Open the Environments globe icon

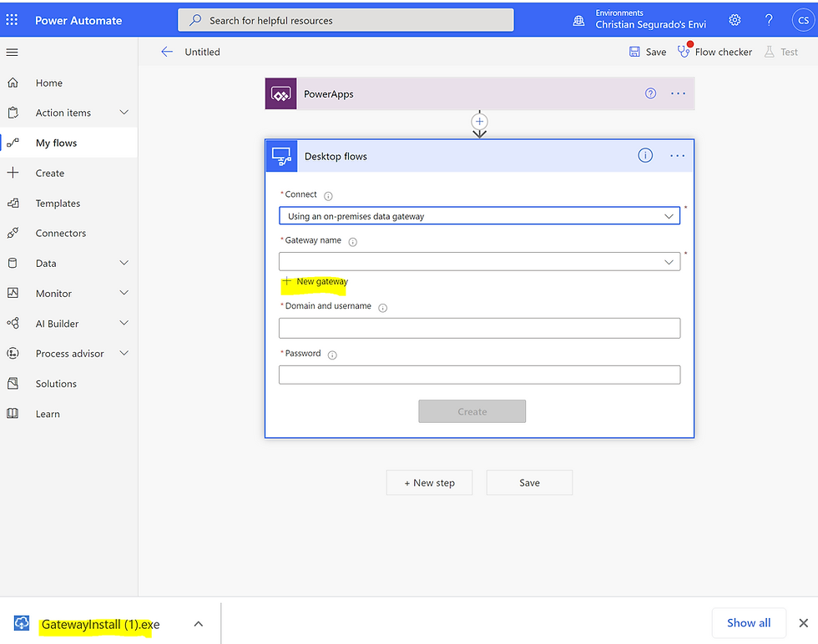tap(578, 20)
